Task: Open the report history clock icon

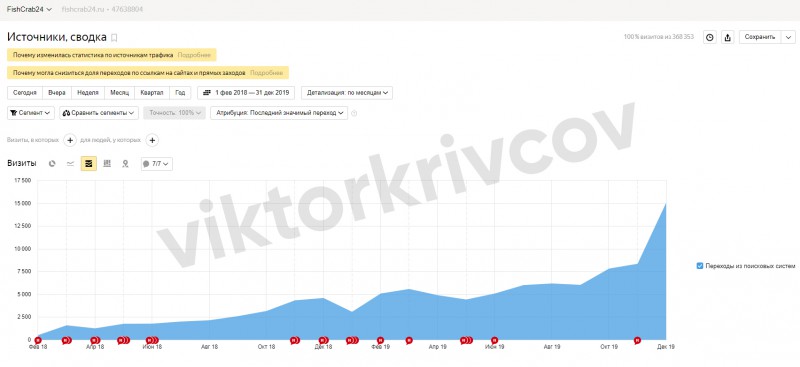Action: tap(710, 37)
